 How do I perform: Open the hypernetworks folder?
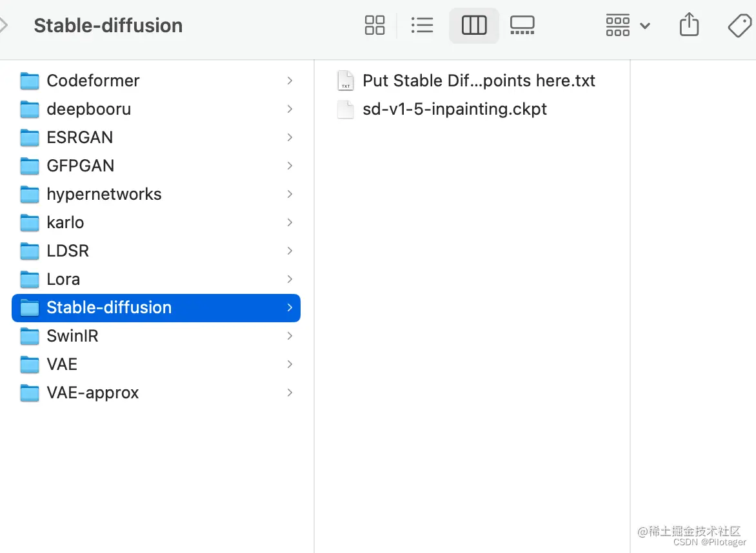[x=155, y=195]
